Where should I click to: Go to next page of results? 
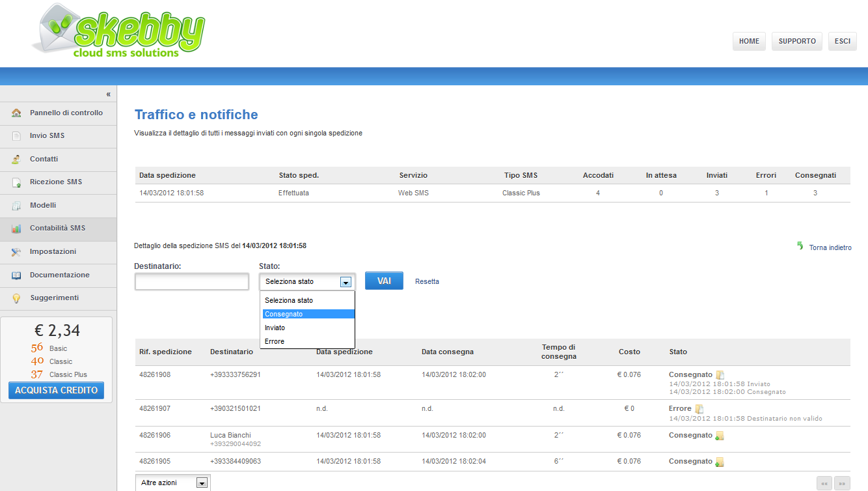click(843, 483)
